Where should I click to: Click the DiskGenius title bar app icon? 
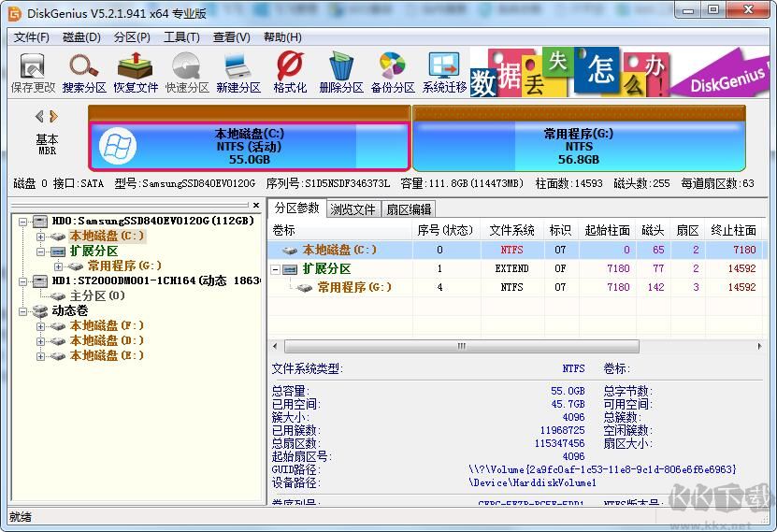[15, 13]
